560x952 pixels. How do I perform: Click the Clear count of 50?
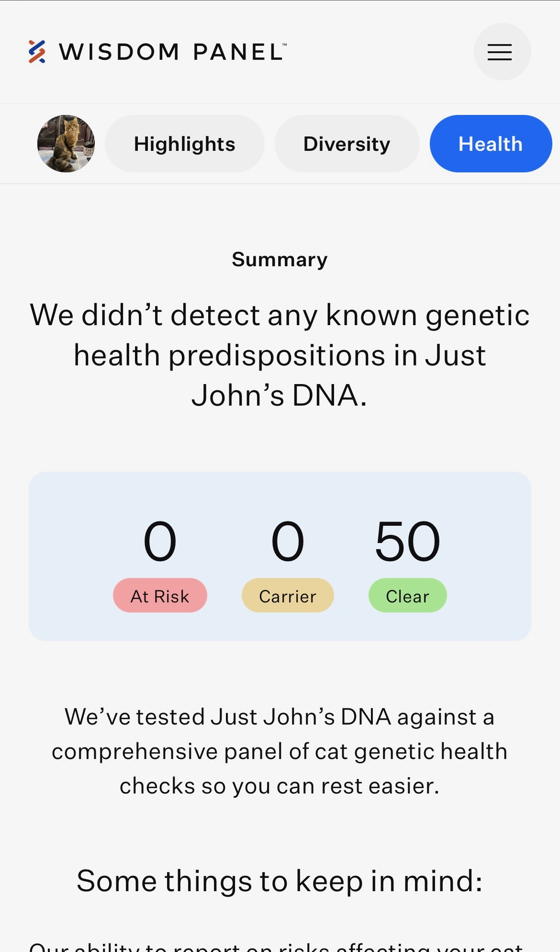click(407, 542)
